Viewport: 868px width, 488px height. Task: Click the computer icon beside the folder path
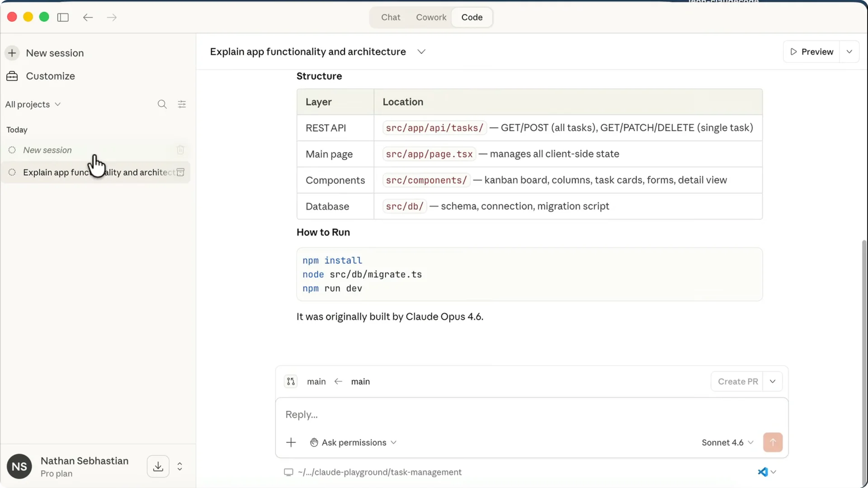click(288, 472)
